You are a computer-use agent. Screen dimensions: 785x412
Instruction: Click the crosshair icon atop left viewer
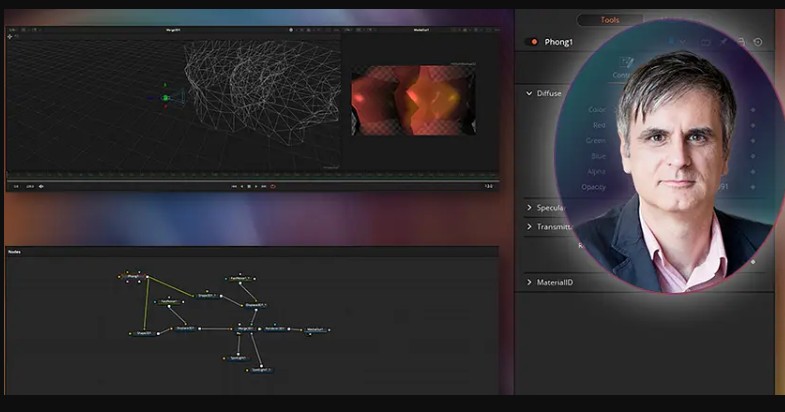(10, 37)
